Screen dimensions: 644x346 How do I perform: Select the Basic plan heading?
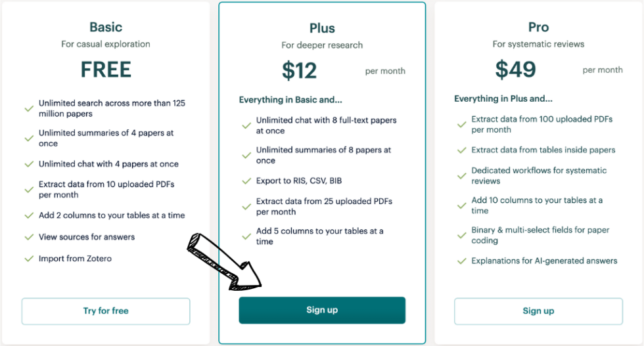coord(106,27)
